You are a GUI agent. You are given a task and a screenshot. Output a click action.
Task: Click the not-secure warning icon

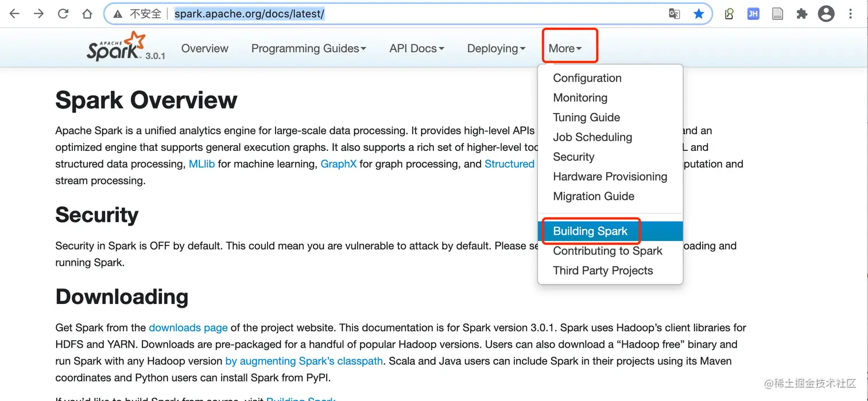click(x=118, y=14)
